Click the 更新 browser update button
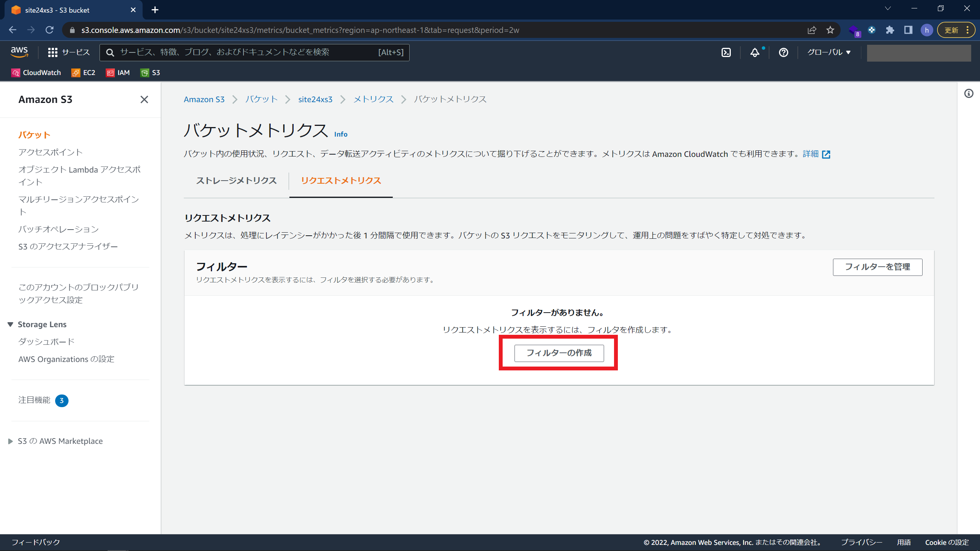Viewport: 980px width, 551px height. 955,30
